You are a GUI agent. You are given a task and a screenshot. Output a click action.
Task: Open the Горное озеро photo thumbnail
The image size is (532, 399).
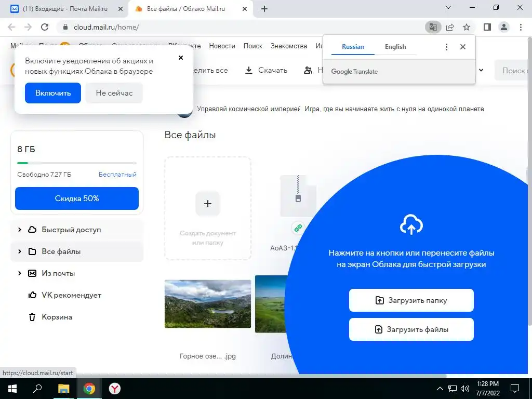click(208, 304)
